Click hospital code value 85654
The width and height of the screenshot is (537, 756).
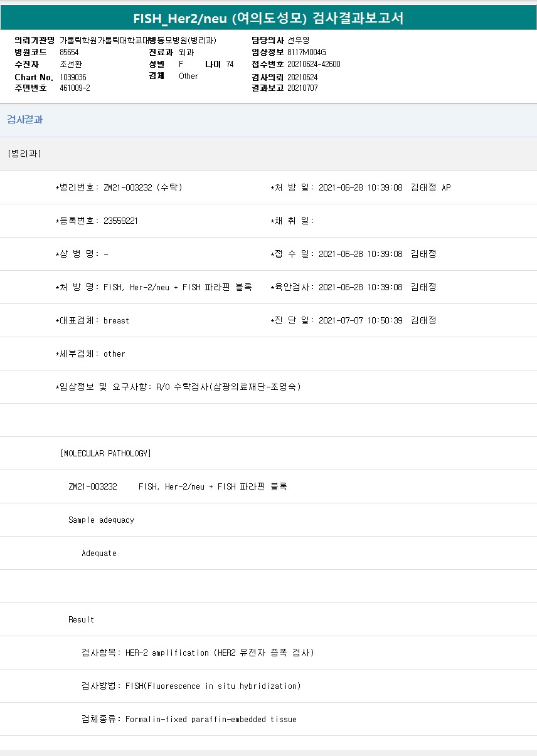coord(69,52)
